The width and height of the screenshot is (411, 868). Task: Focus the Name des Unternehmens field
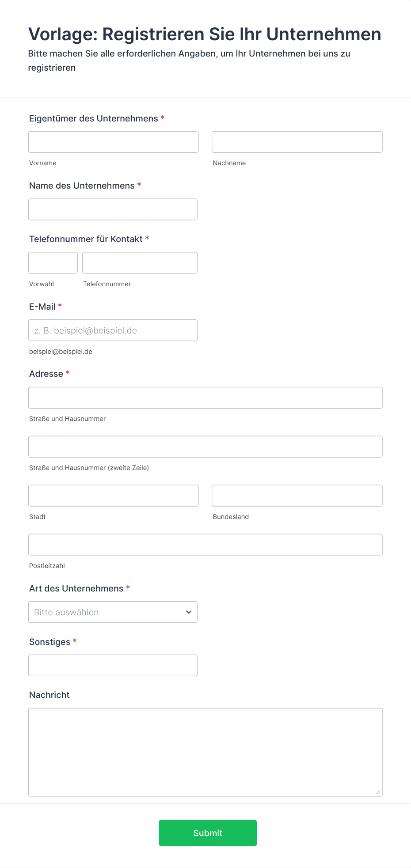point(113,209)
